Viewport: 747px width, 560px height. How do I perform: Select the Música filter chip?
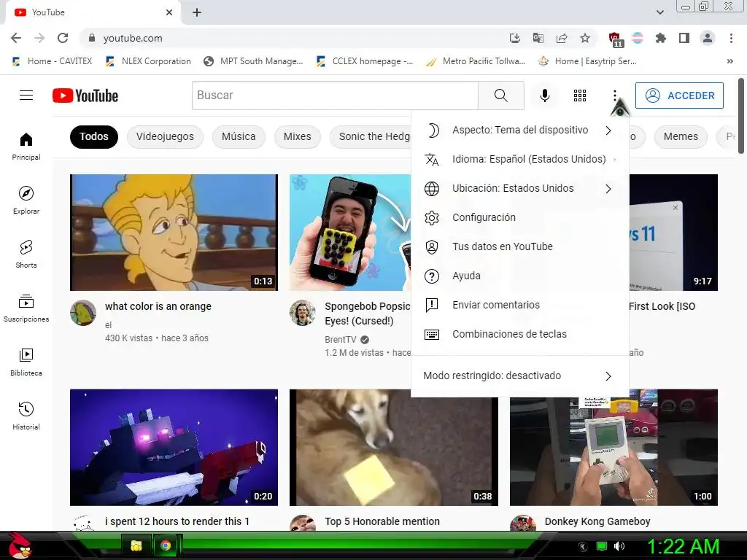pos(239,136)
